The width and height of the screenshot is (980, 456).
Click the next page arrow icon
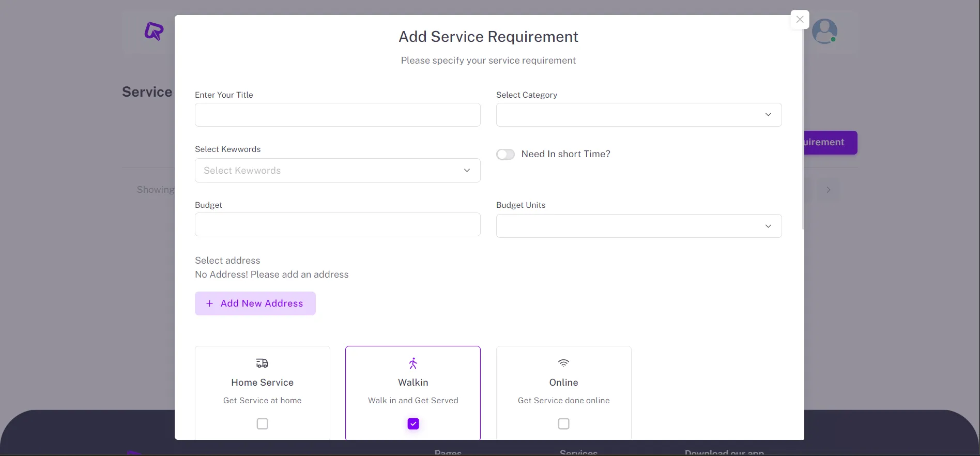coord(828,190)
